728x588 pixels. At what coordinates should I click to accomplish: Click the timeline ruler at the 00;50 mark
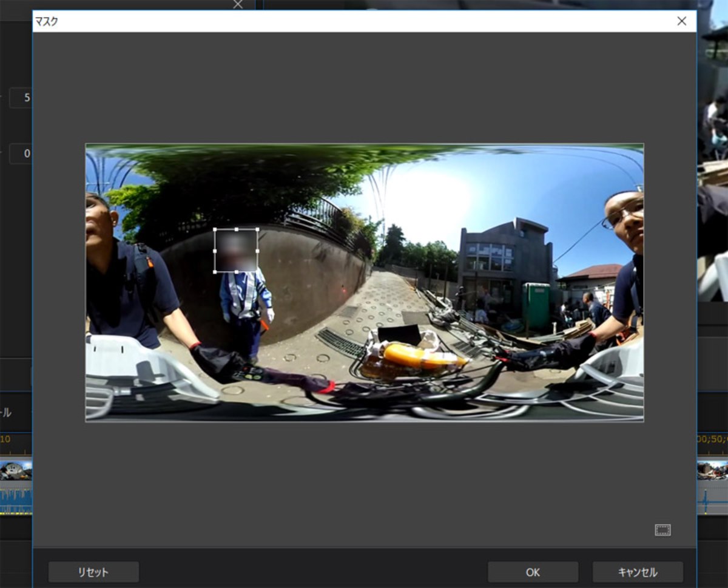click(x=712, y=439)
